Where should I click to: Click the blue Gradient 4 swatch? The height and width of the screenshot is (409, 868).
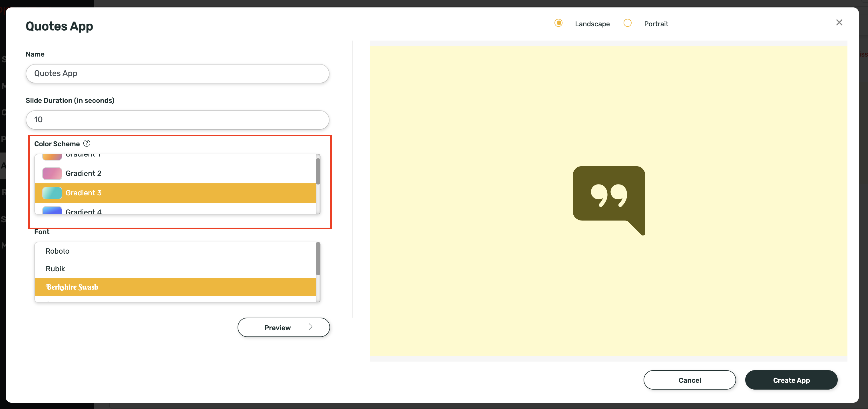pyautogui.click(x=52, y=210)
